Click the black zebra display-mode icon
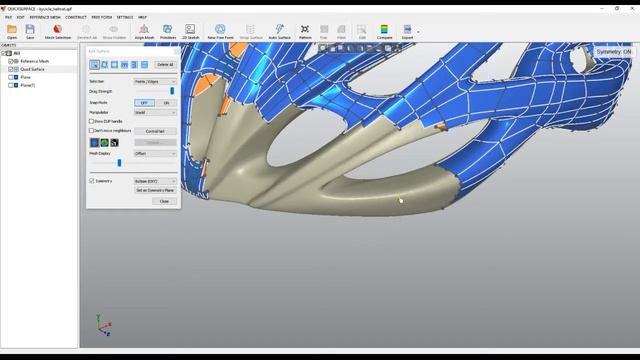This screenshot has height=360, width=640. (x=115, y=142)
